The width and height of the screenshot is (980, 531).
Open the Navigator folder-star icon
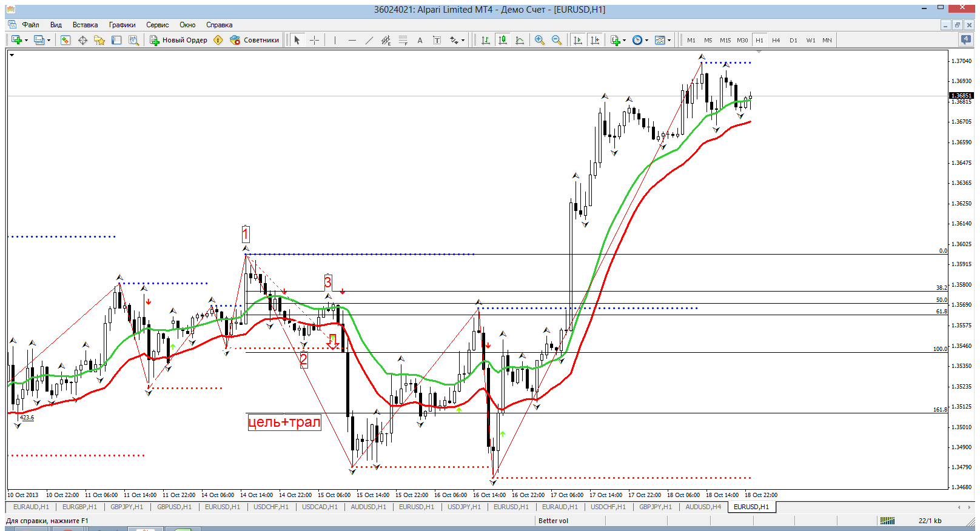[x=99, y=40]
